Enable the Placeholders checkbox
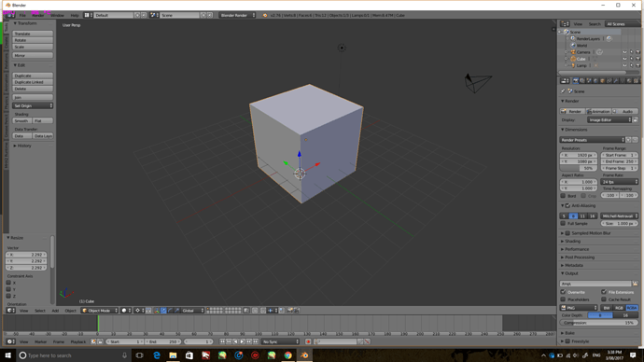Viewport: 644px width, 362px height. (563, 299)
